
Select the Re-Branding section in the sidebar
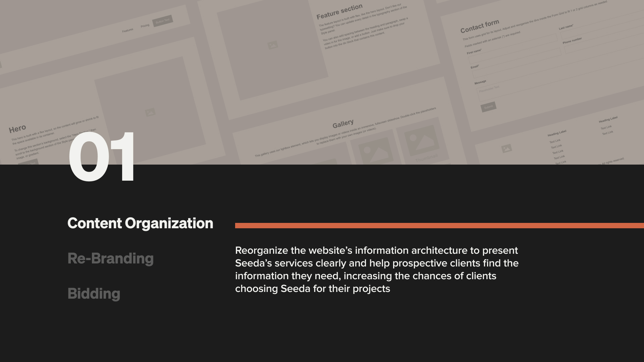click(x=111, y=258)
